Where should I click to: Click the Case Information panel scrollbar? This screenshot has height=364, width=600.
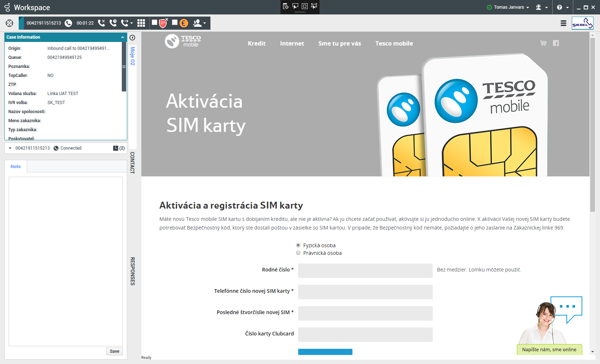pyautogui.click(x=124, y=67)
